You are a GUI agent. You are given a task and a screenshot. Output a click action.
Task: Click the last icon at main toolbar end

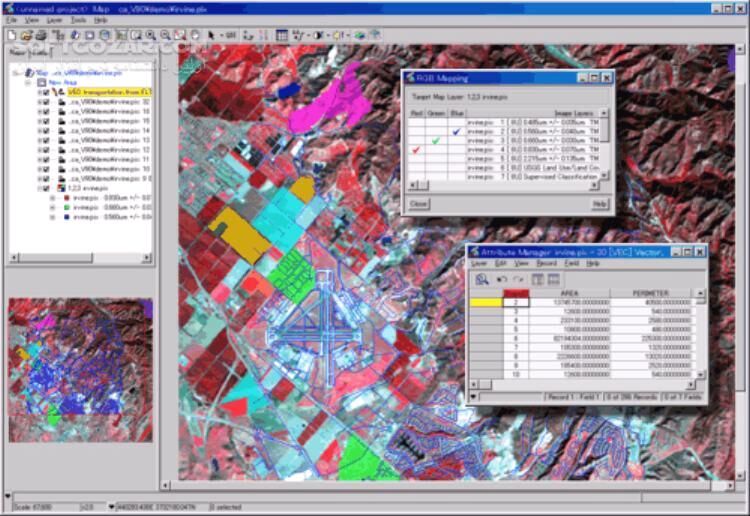click(x=375, y=34)
